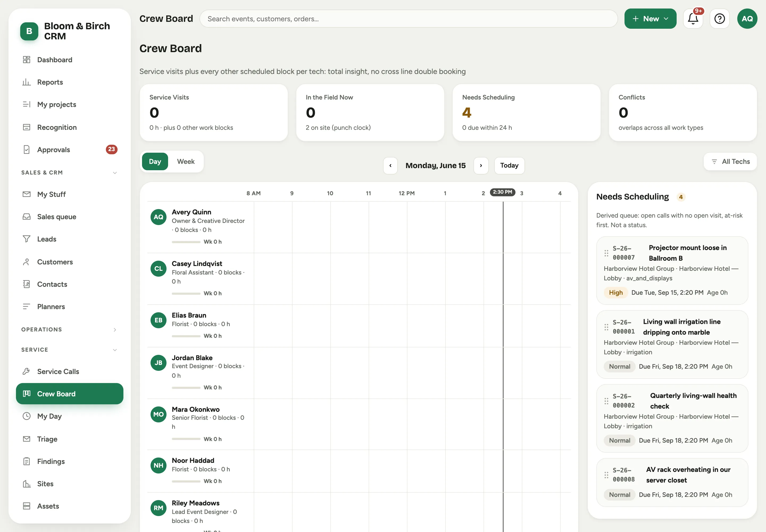Viewport: 766px width, 532px height.
Task: Open the Living wall irrigation line card
Action: (x=672, y=344)
